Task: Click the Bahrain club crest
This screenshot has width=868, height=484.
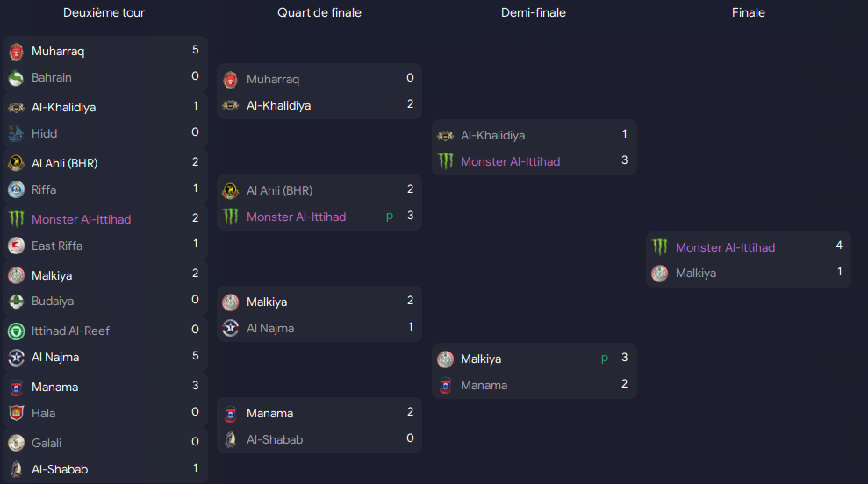Action: click(x=16, y=78)
